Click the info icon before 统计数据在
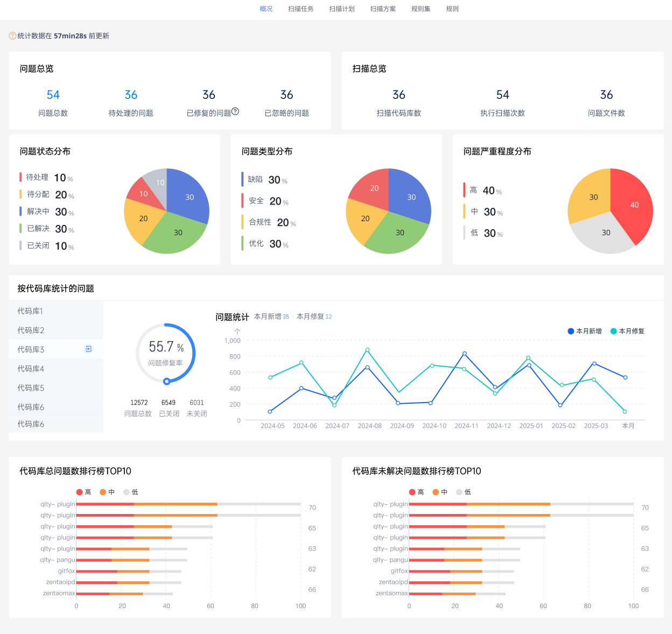 point(12,36)
